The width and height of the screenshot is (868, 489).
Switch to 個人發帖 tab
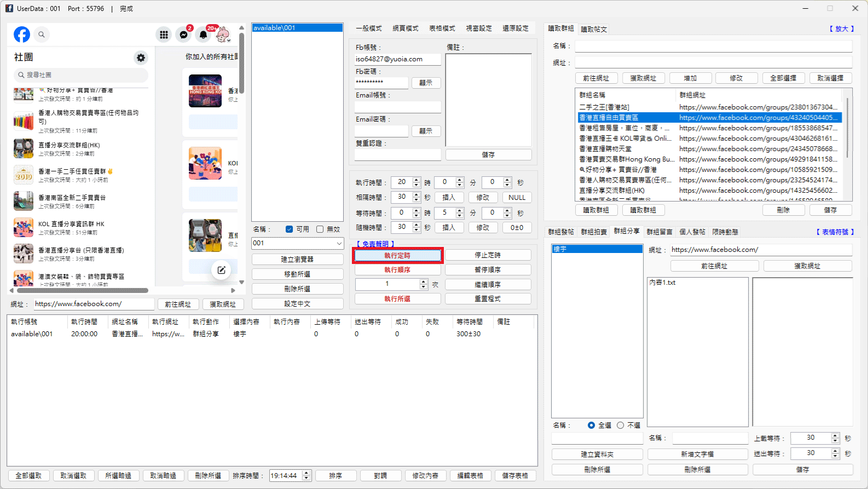[692, 232]
